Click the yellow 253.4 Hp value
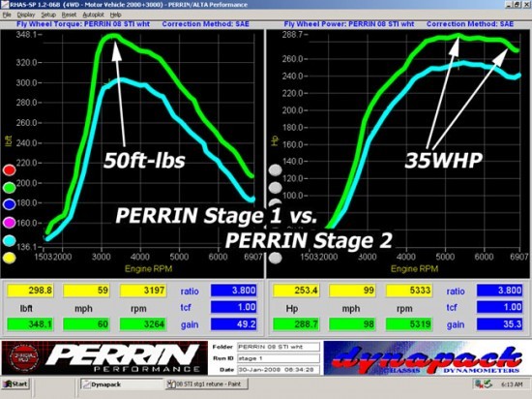 coord(296,291)
